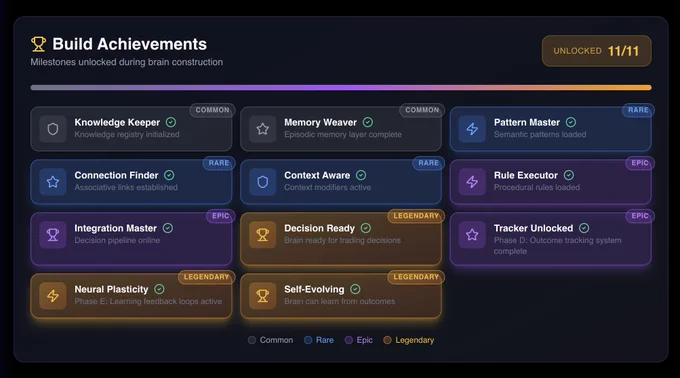Click 'Milestones unlocked during brain construction' subtitle
The image size is (680, 378).
[127, 62]
